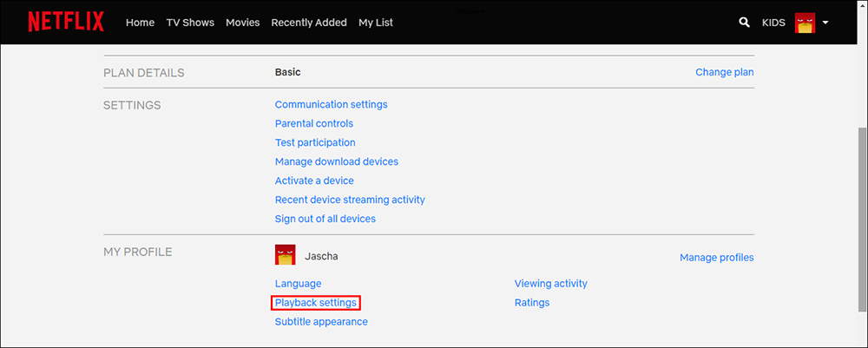Click Jascha's profile picture under My Profile
Image resolution: width=868 pixels, height=348 pixels.
[285, 254]
